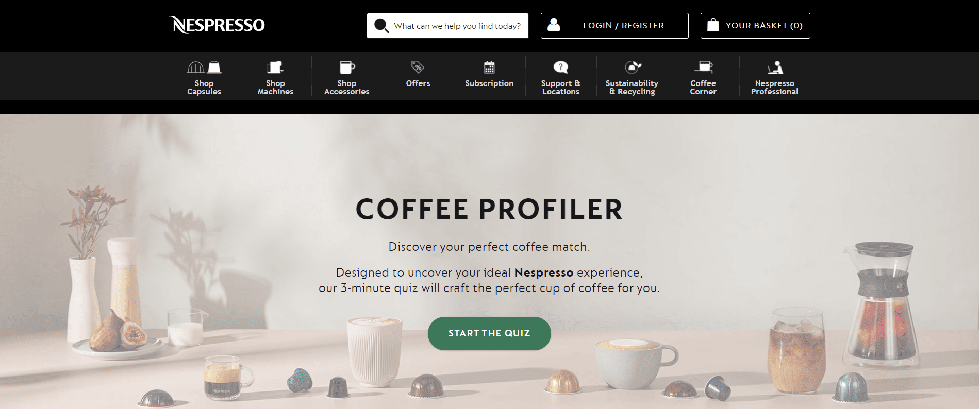Click the question bubble Support icon

(x=561, y=67)
